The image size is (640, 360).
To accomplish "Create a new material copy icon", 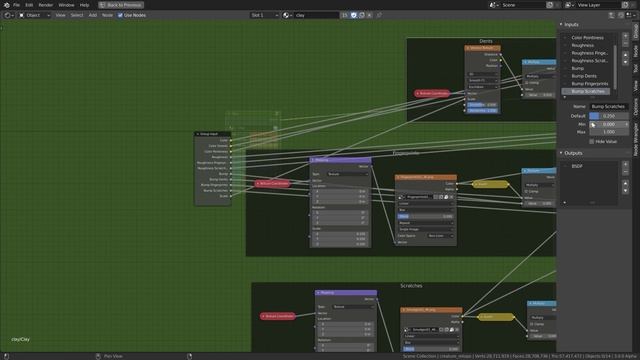I will [x=362, y=15].
